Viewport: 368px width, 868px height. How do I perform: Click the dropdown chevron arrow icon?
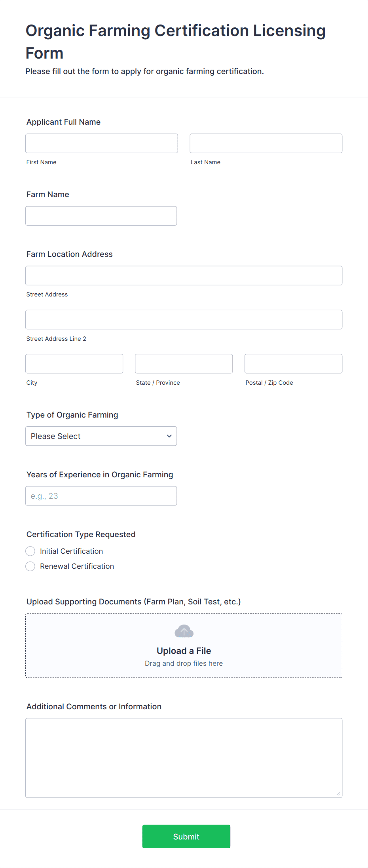169,436
